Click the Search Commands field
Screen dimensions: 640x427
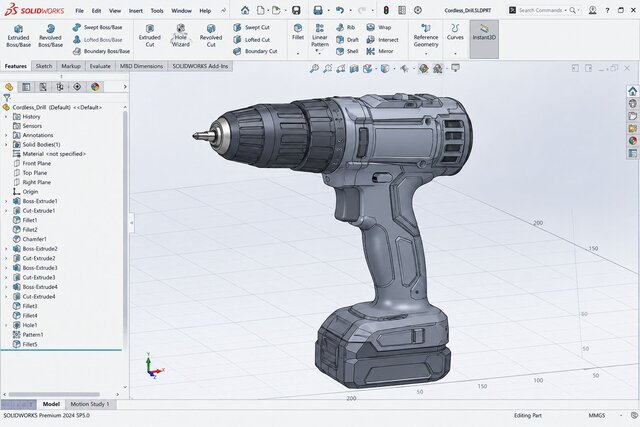(x=541, y=10)
